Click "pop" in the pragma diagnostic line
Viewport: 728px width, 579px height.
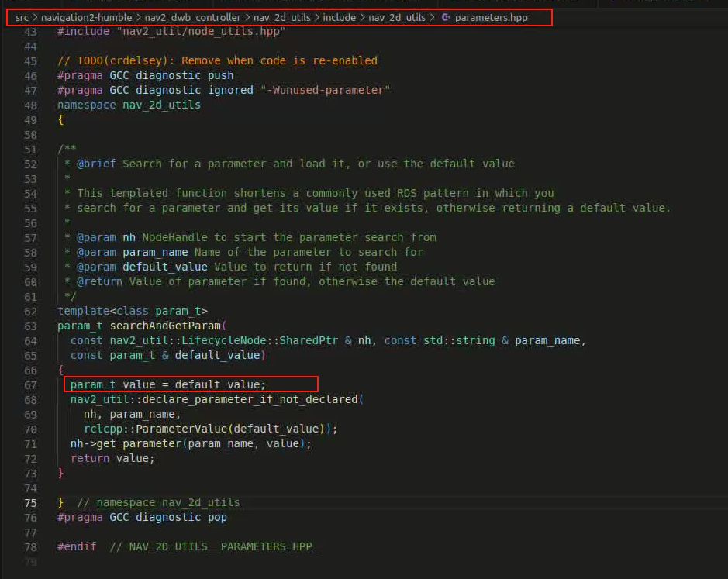click(x=217, y=518)
